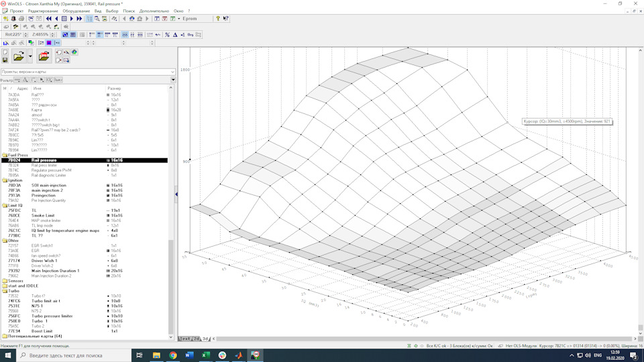Open the Оборудование menu
Screen dimensions: 644x362
76,11
